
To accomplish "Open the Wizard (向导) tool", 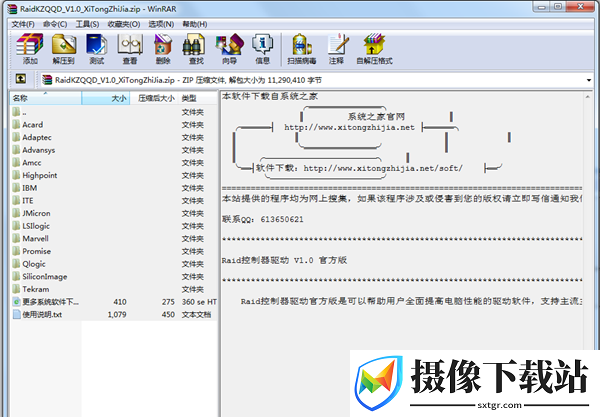I will (229, 49).
